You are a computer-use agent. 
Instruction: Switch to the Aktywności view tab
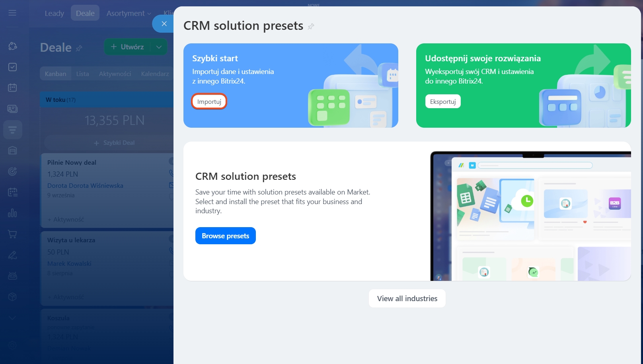115,74
